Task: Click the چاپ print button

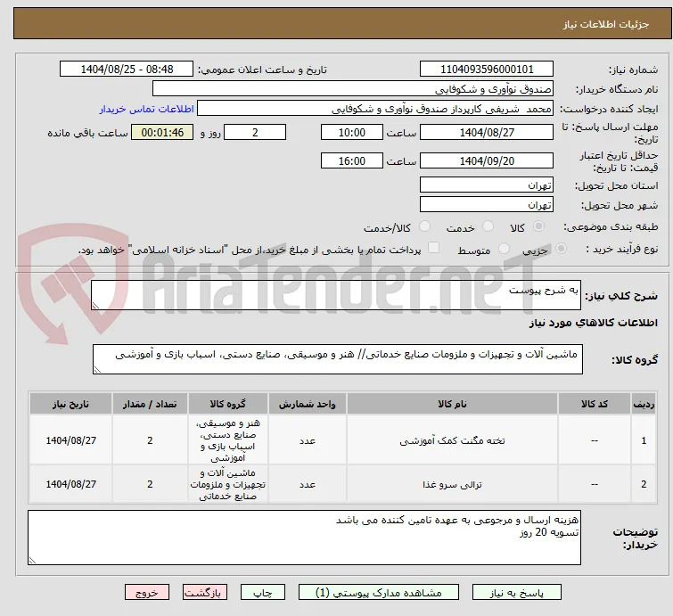Action: click(x=263, y=593)
